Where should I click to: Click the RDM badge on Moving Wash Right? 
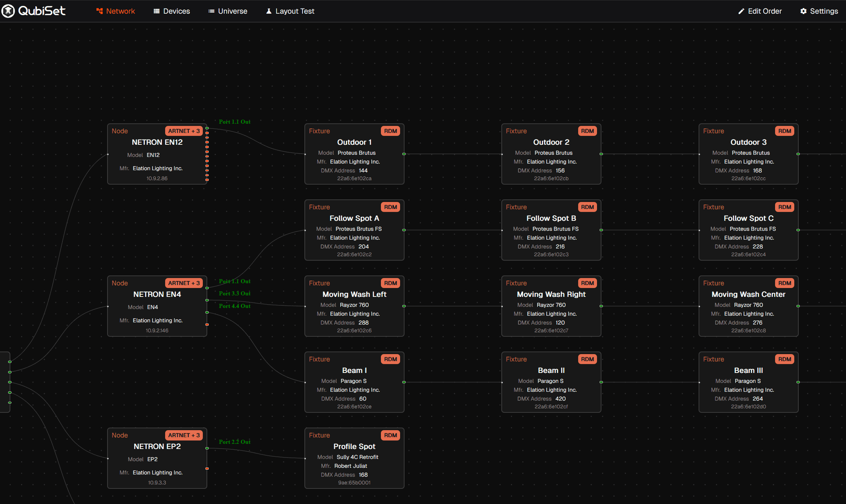click(587, 283)
